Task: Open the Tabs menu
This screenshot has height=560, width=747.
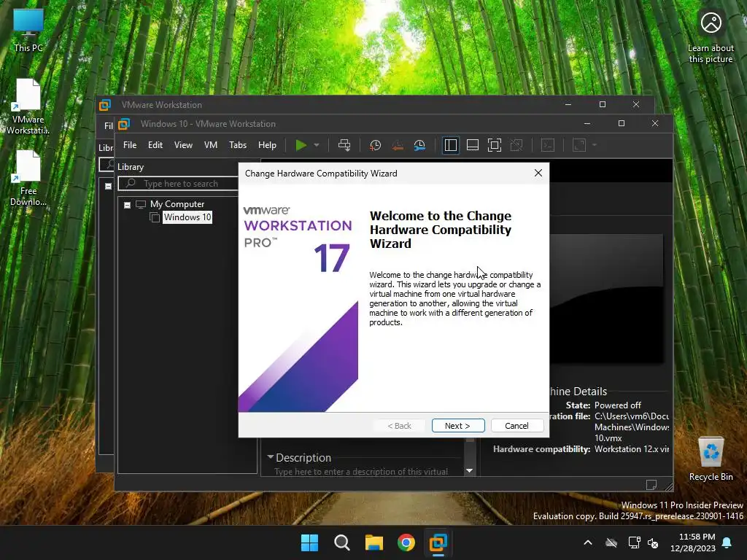Action: coord(238,145)
